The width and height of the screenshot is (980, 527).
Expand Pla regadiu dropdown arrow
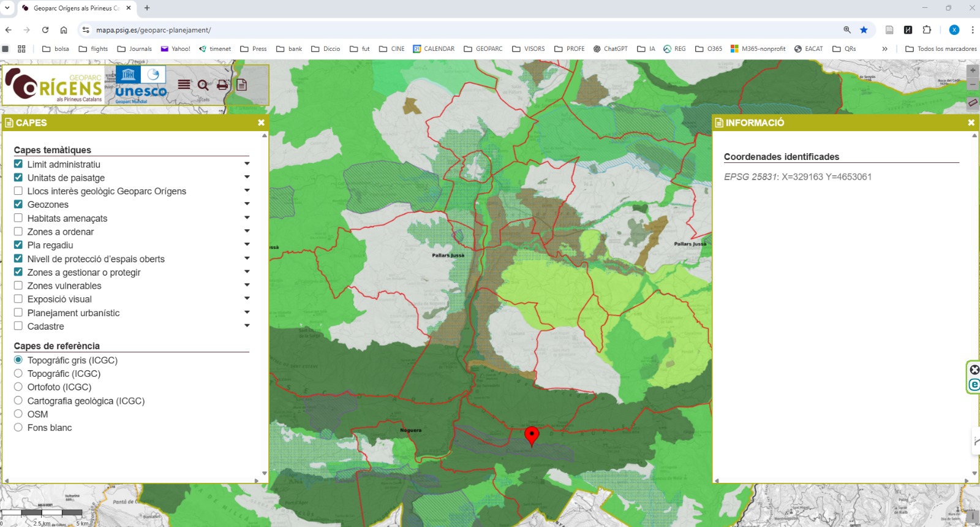click(247, 245)
